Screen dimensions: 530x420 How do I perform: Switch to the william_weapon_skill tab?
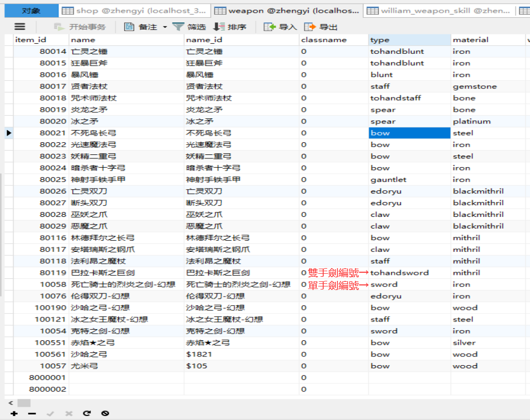[439, 11]
